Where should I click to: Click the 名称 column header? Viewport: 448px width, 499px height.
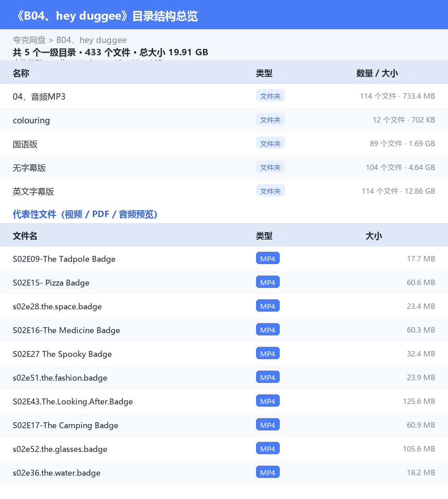coord(21,73)
